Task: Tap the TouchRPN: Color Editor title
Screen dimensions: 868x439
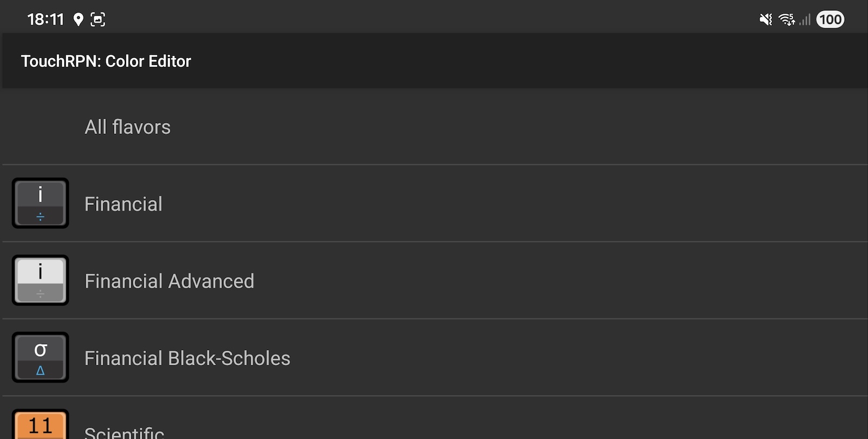Action: (106, 61)
